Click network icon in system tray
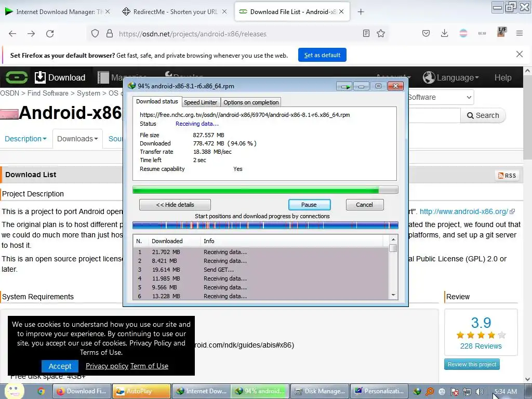This screenshot has width=532, height=399. [467, 392]
